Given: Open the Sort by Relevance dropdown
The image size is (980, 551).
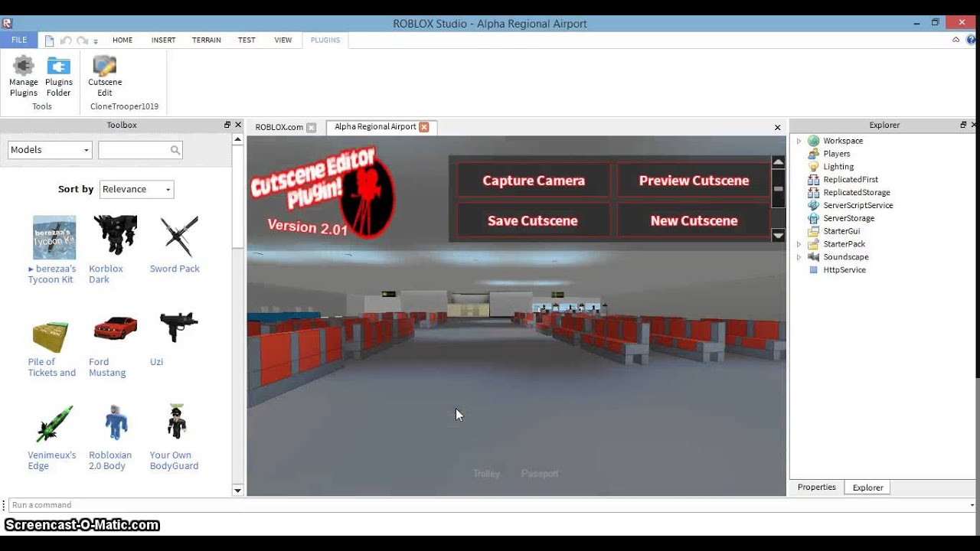Looking at the screenshot, I should click(136, 189).
